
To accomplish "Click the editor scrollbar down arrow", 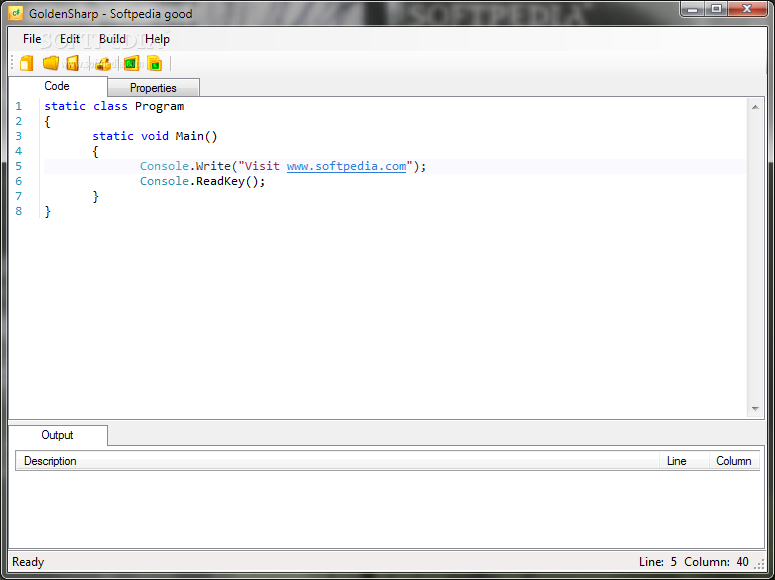I will pyautogui.click(x=755, y=409).
